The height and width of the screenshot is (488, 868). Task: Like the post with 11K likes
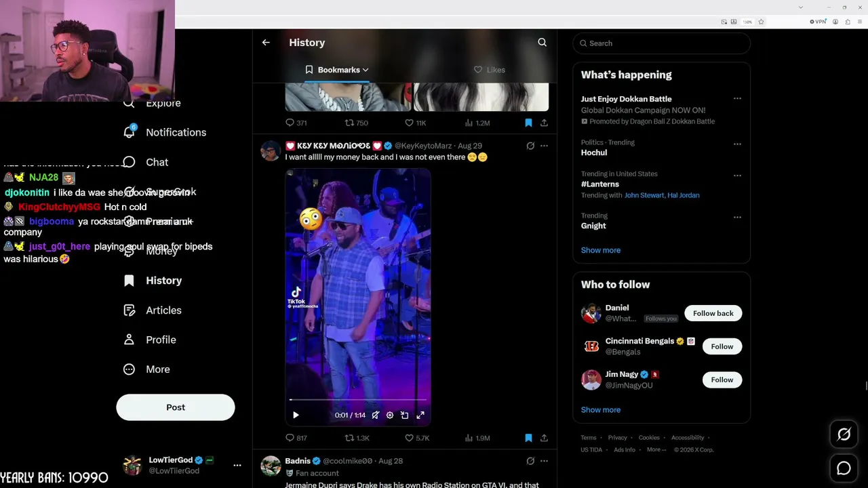point(415,123)
